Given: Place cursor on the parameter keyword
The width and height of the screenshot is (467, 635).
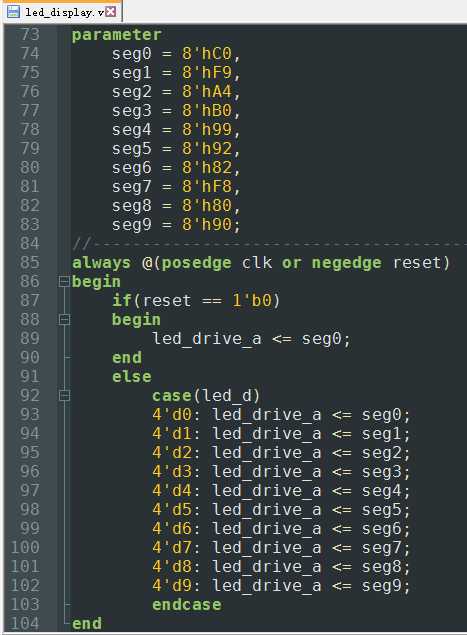Looking at the screenshot, I should click(117, 35).
